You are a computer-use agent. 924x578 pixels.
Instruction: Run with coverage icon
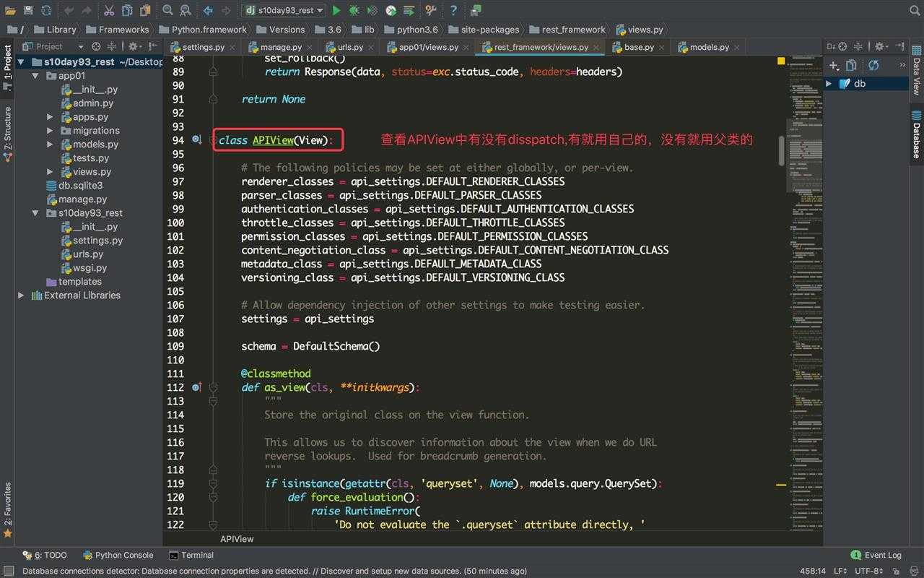[372, 10]
